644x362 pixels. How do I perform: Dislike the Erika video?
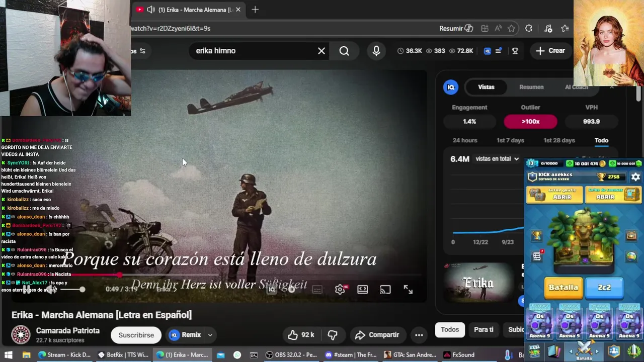pyautogui.click(x=333, y=335)
